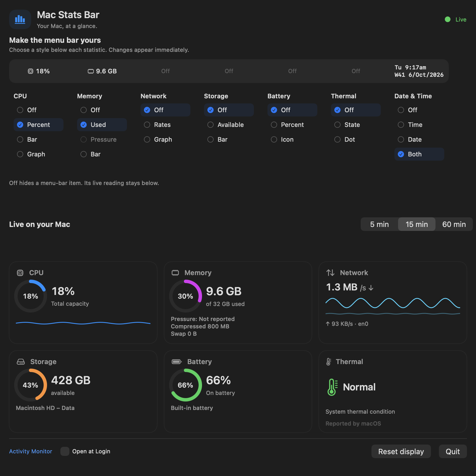Click the Network up-down arrows icon
Screen dimensions: 476x476
[x=330, y=273]
